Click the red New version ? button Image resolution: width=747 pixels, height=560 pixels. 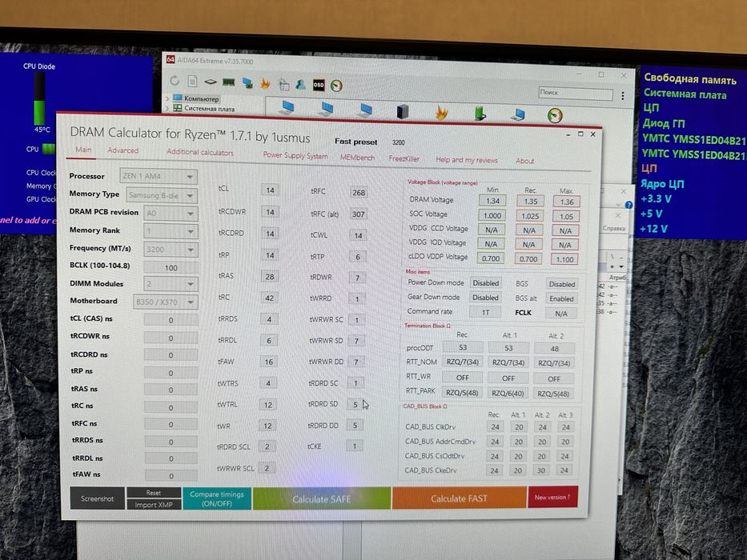point(552,497)
